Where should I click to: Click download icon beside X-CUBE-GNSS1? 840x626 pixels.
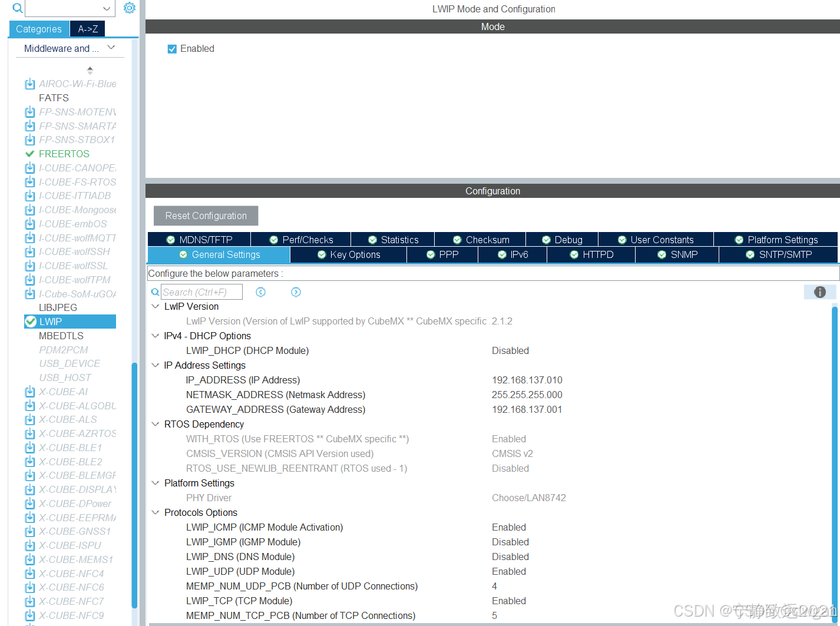point(30,531)
